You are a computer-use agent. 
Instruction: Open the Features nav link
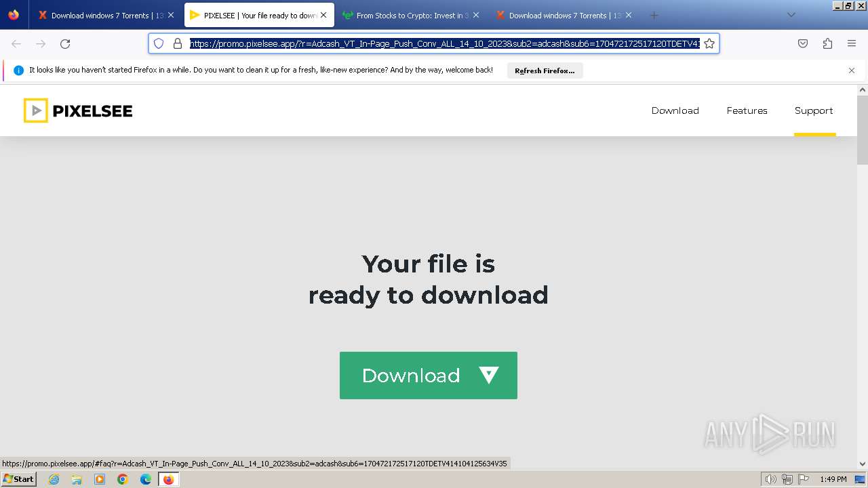coord(747,110)
